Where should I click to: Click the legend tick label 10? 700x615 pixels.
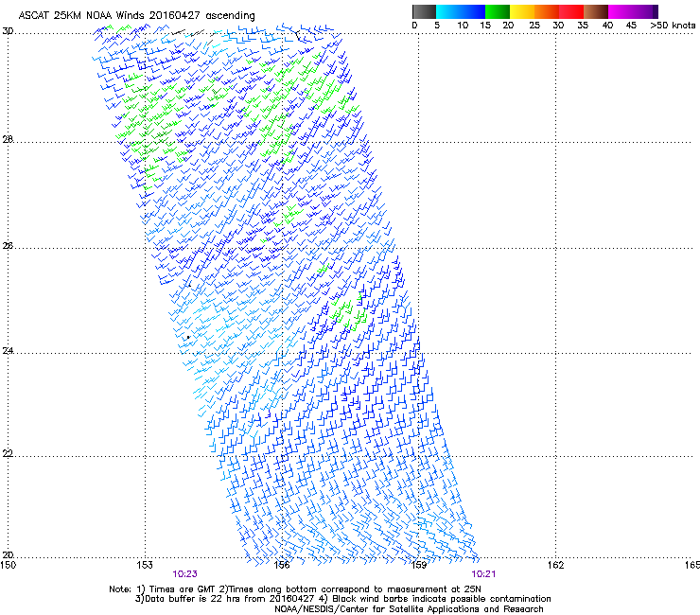click(x=463, y=26)
